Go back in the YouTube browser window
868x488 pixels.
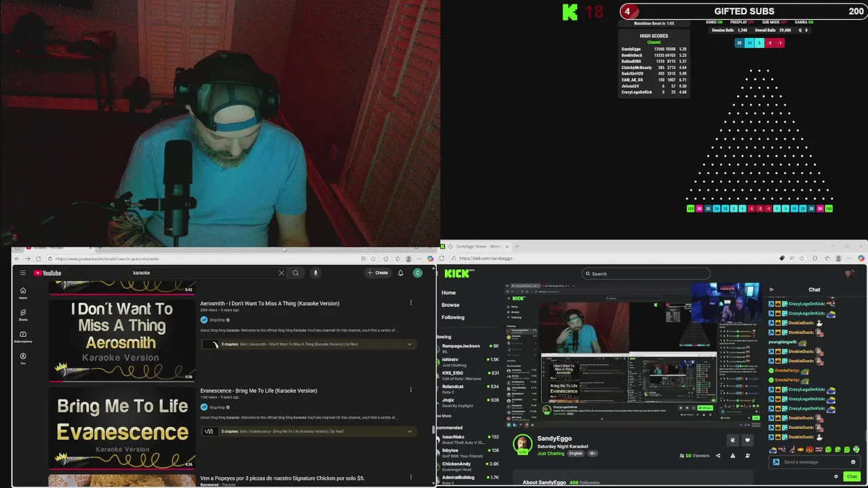(17, 259)
